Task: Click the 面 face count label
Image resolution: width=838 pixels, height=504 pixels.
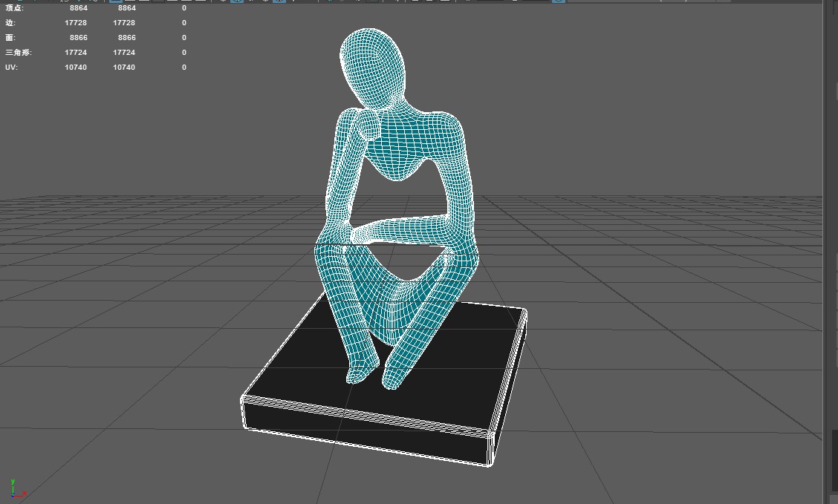Action: point(10,38)
